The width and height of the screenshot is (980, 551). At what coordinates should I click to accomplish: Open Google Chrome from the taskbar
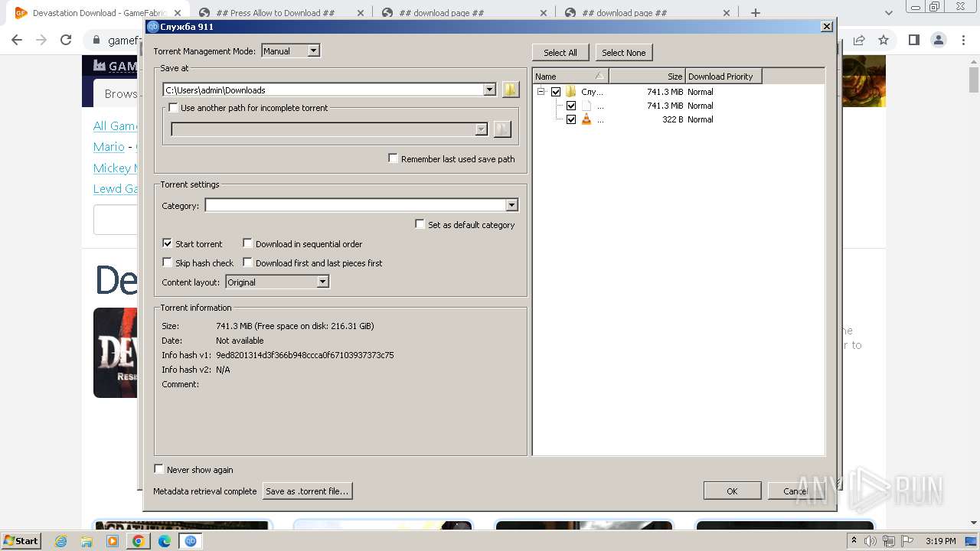pyautogui.click(x=138, y=541)
